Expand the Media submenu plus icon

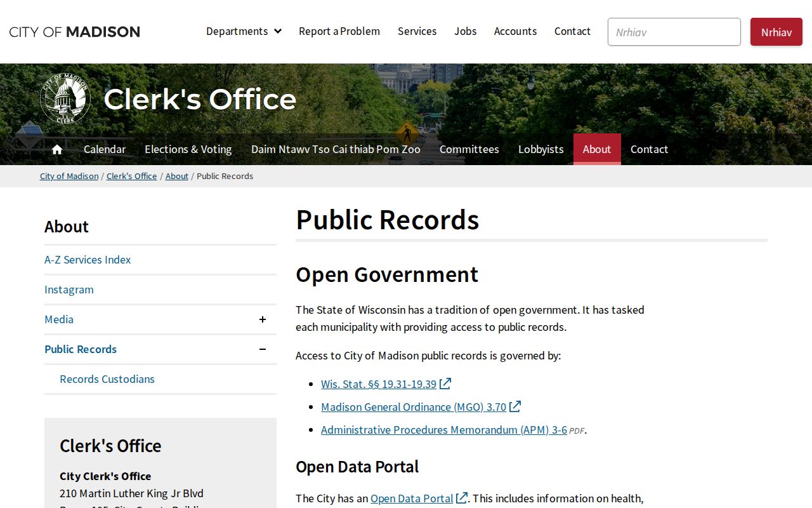[263, 319]
